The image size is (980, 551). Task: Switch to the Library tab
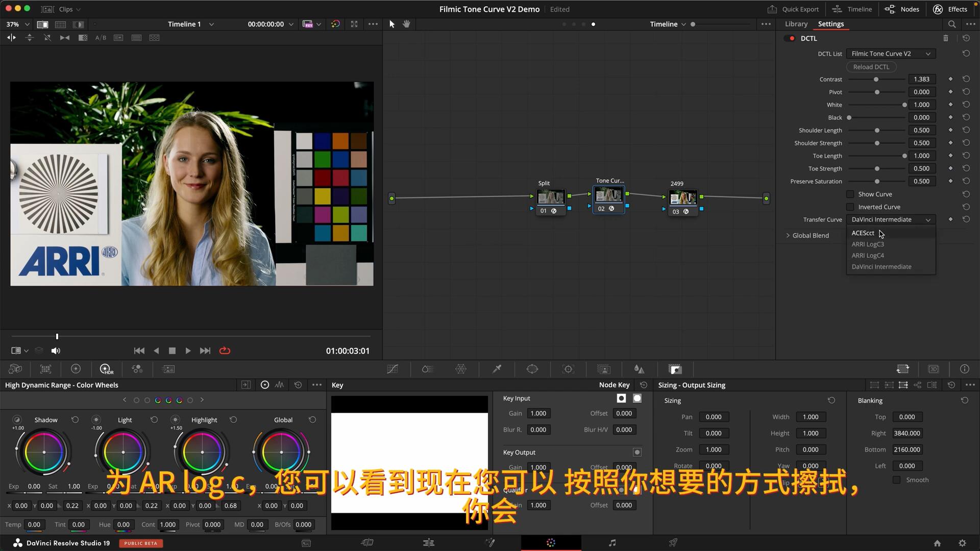click(x=796, y=23)
